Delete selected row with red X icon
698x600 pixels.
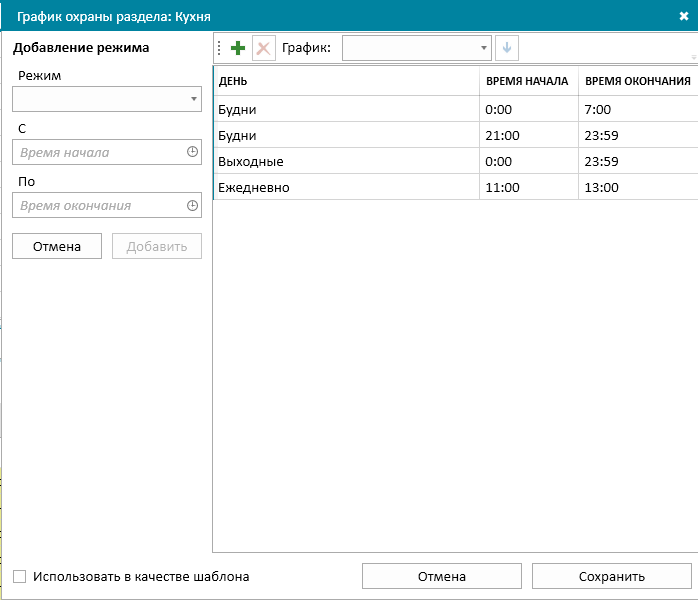(x=264, y=48)
